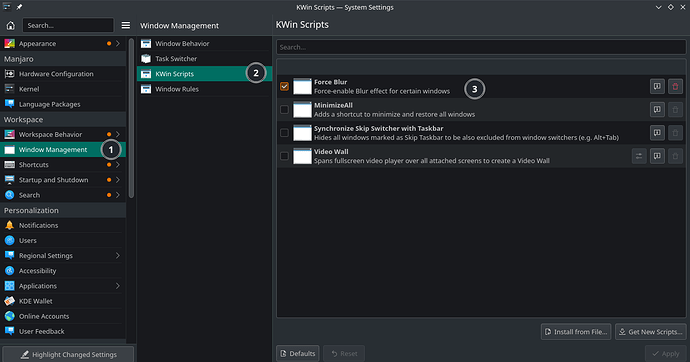Click the home icon in System Settings
Screen dimensions: 690x362
11,26
